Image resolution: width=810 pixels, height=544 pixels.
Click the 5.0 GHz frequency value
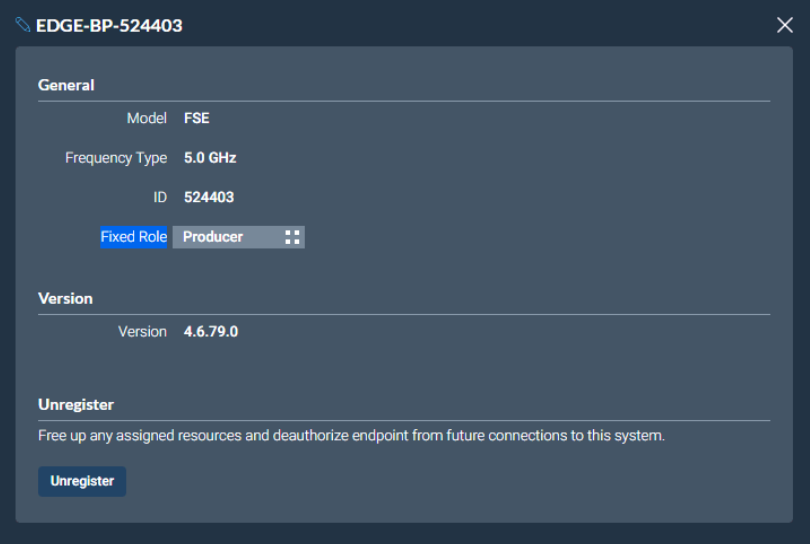(210, 158)
